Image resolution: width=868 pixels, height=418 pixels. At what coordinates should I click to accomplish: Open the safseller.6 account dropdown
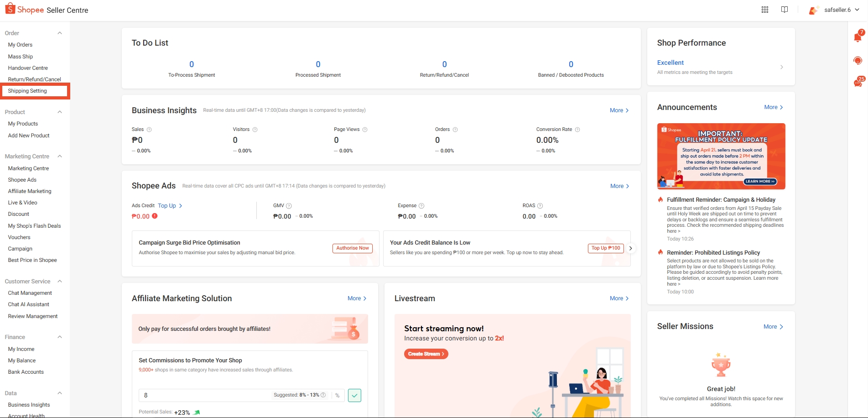pyautogui.click(x=834, y=10)
